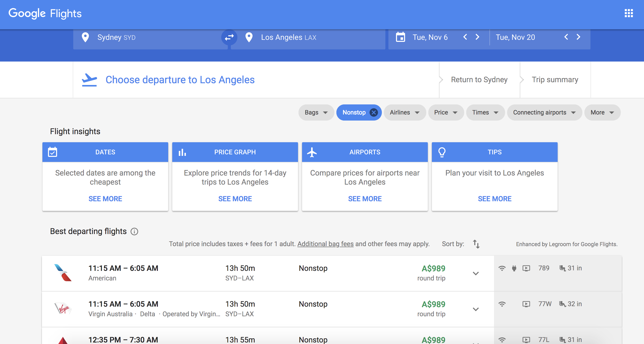Click video entertainment icon on American flight
The image size is (644, 344).
click(x=526, y=268)
